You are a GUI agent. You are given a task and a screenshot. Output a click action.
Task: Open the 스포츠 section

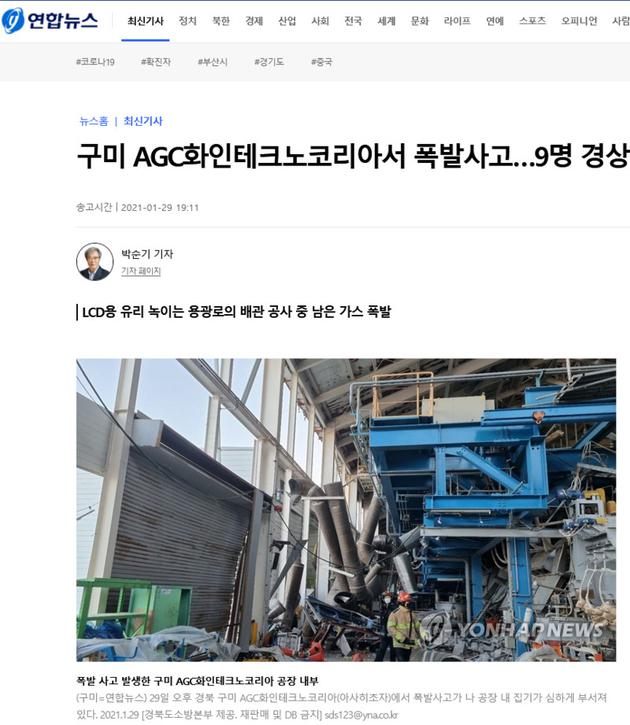(532, 21)
